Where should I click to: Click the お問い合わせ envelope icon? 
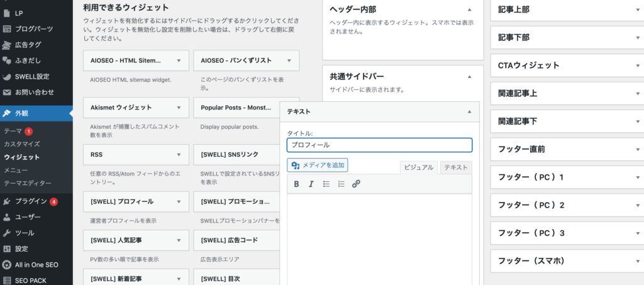6,92
